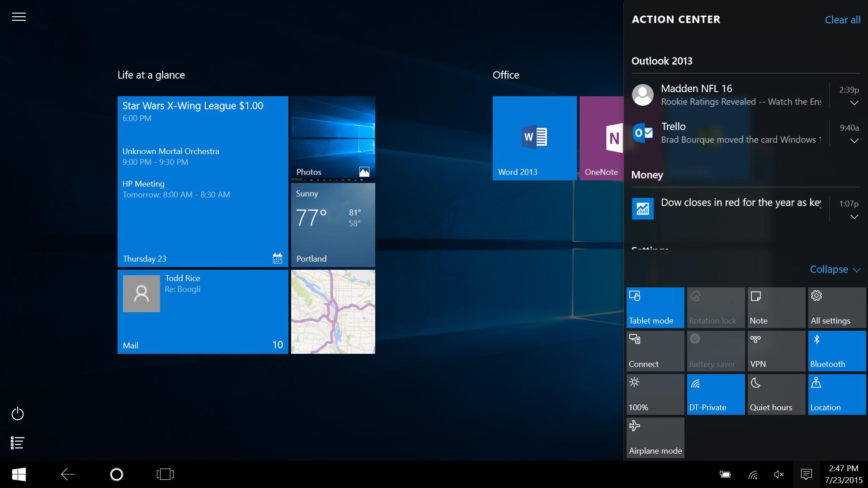Click the Action Center notification tray icon
The width and height of the screenshot is (868, 488).
coord(807,474)
